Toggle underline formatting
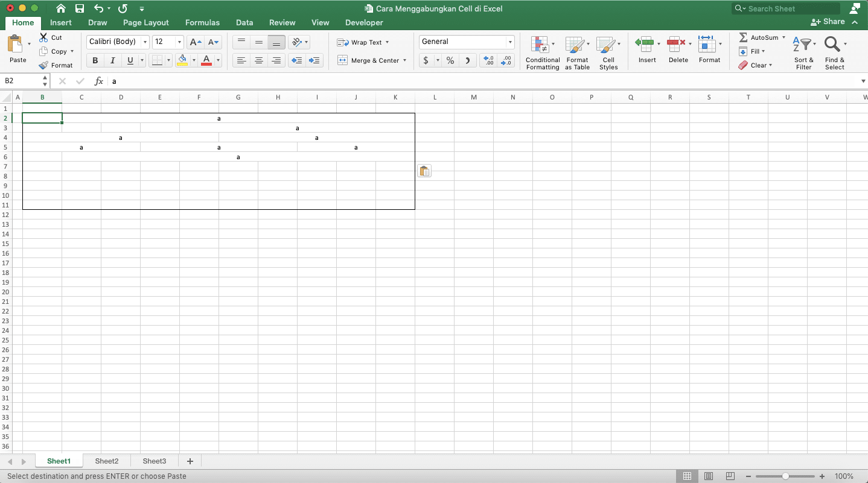Viewport: 868px width, 483px height. pyautogui.click(x=130, y=60)
